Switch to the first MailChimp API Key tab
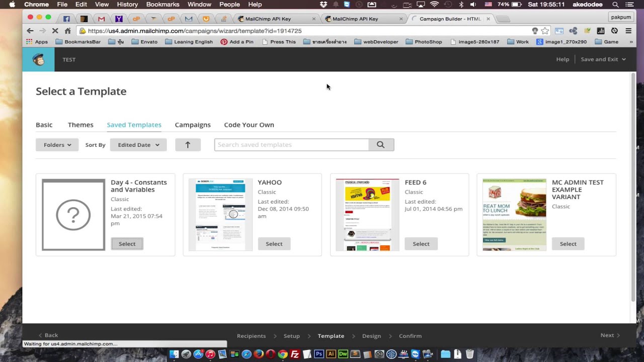 pos(277,19)
